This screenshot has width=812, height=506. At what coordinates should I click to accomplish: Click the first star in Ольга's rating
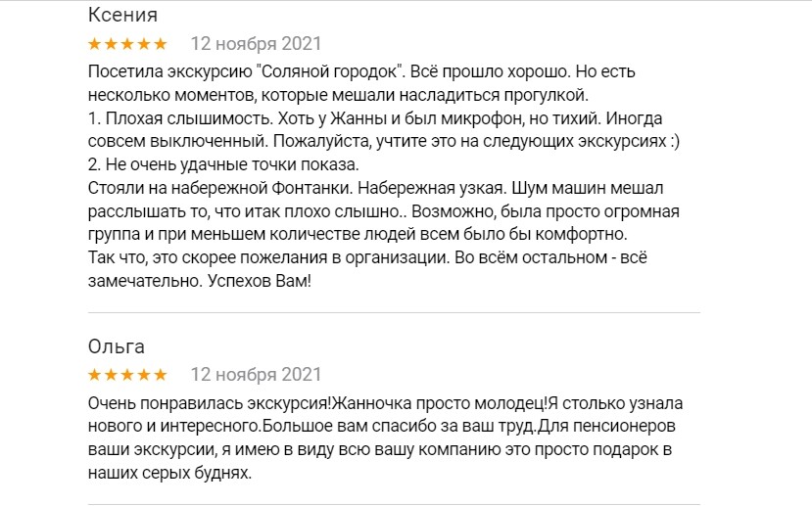(95, 375)
